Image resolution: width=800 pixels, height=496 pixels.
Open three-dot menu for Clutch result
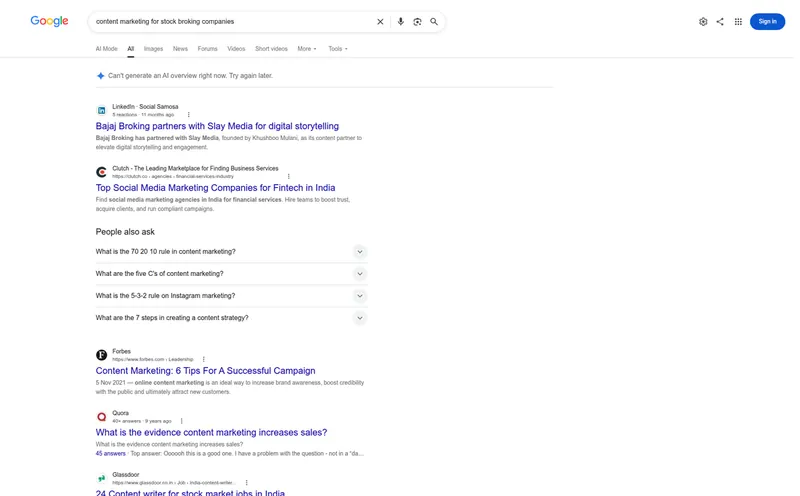(x=288, y=177)
